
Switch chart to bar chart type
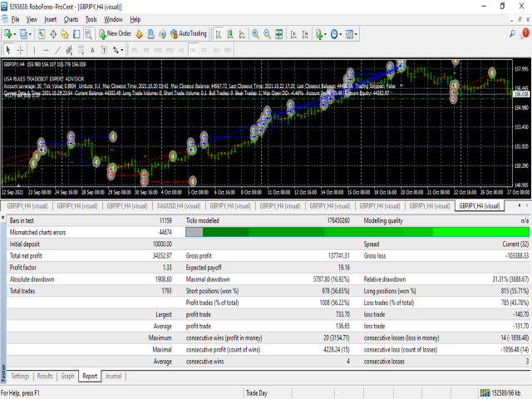(219, 34)
